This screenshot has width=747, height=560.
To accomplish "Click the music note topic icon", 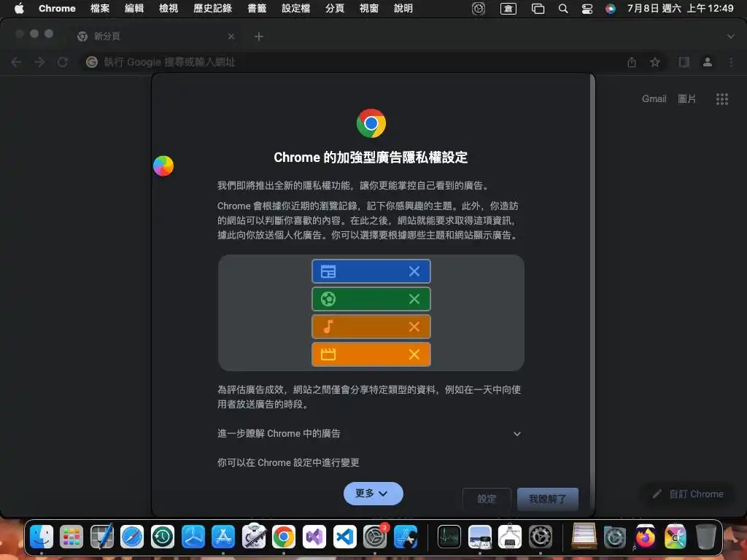I will [328, 327].
